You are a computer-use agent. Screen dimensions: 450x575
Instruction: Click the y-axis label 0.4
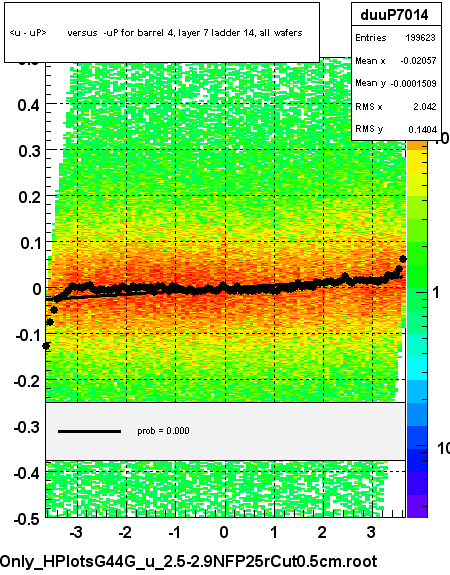tap(28, 105)
